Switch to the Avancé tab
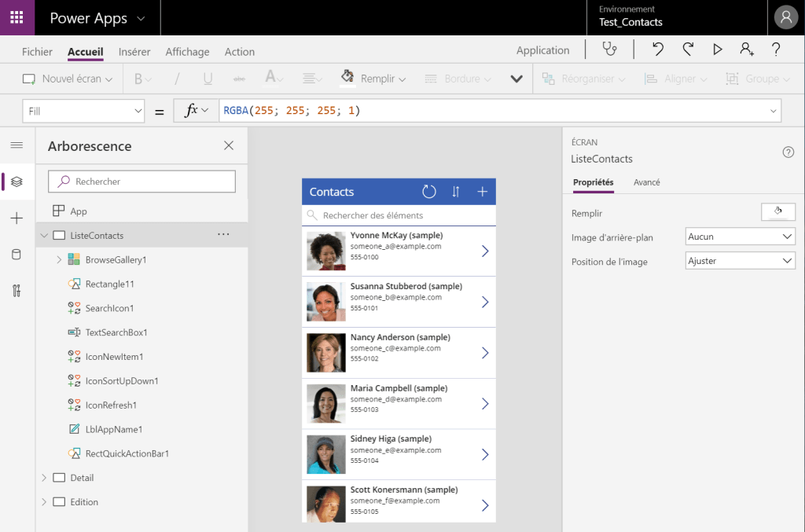Screen dimensions: 805x532 click(646, 182)
